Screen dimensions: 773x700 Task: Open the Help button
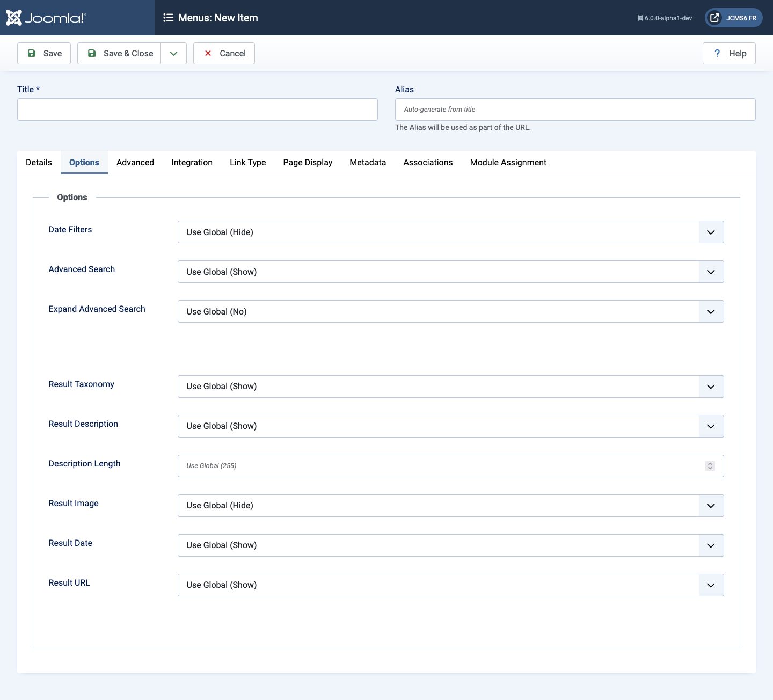click(x=729, y=53)
